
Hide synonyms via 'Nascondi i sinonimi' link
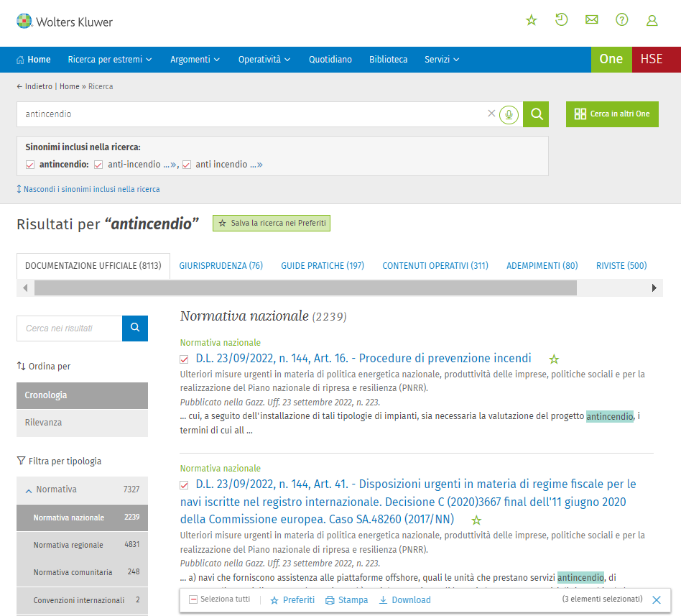(91, 190)
